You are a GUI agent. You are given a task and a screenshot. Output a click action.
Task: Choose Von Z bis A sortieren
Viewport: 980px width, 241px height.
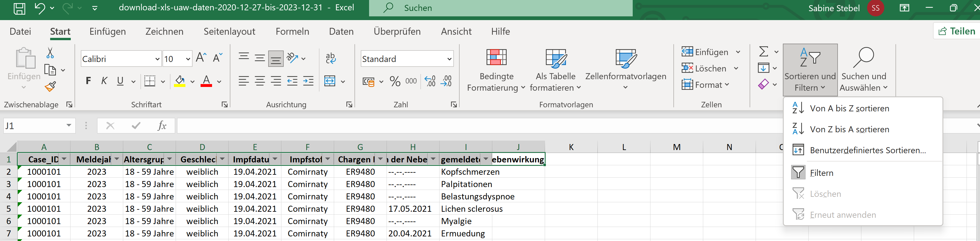pos(863,129)
